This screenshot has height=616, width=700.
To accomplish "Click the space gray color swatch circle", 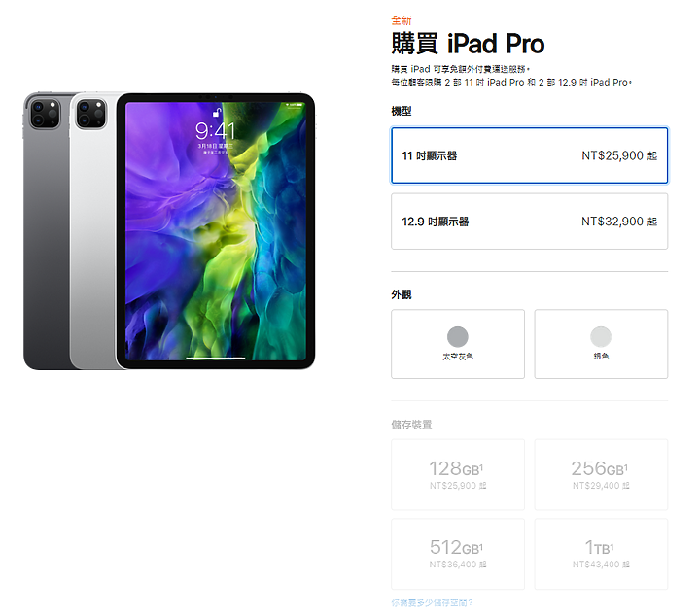I will click(x=458, y=337).
